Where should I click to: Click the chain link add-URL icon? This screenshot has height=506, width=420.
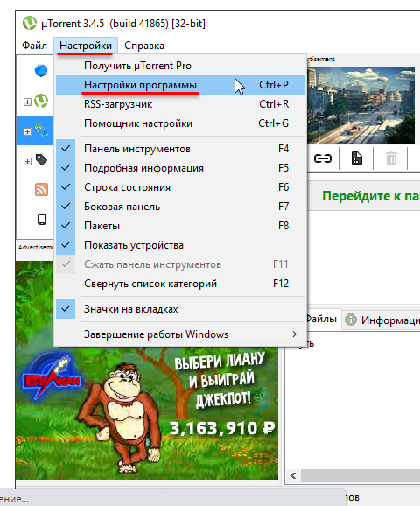coord(323,158)
